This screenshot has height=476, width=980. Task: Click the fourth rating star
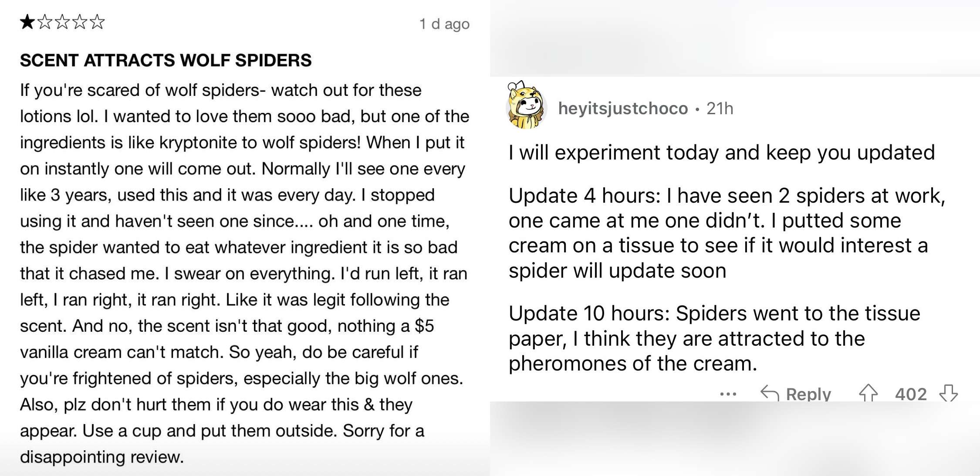(80, 21)
